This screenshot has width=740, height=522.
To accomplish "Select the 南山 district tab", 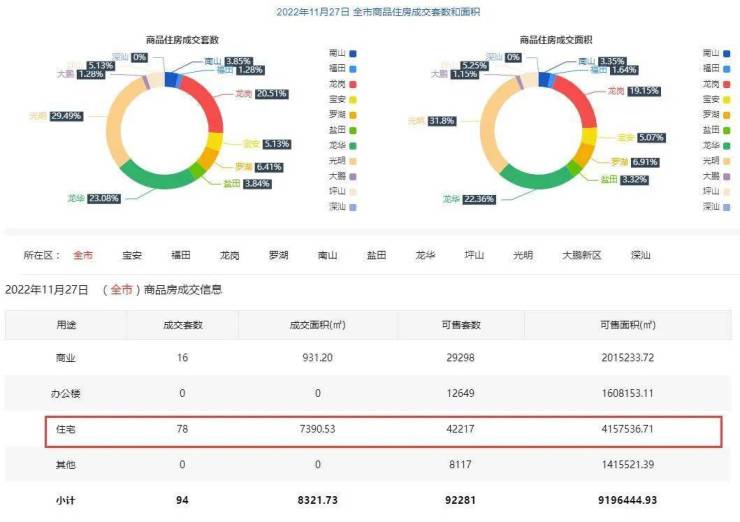I will click(x=328, y=255).
